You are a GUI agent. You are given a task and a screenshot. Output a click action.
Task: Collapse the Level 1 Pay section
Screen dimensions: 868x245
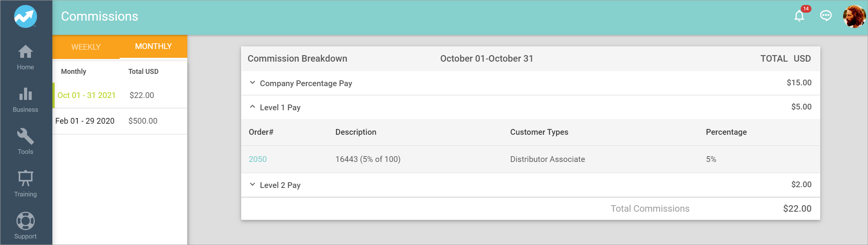coord(252,107)
